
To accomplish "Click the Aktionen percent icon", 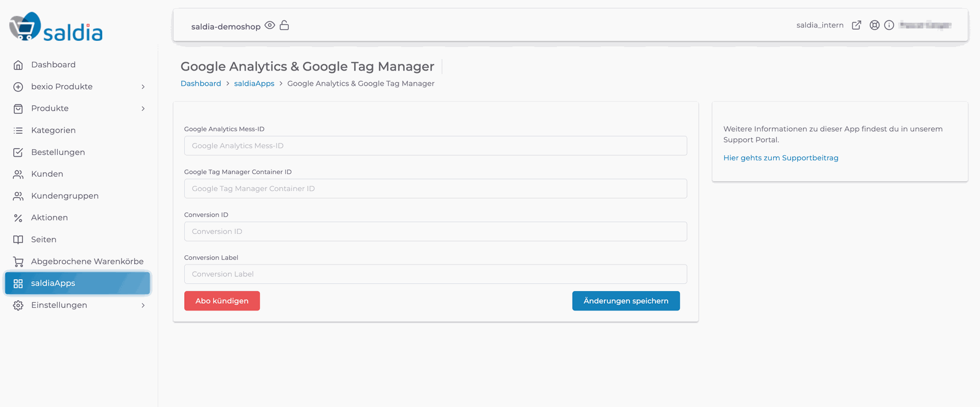I will coord(18,218).
